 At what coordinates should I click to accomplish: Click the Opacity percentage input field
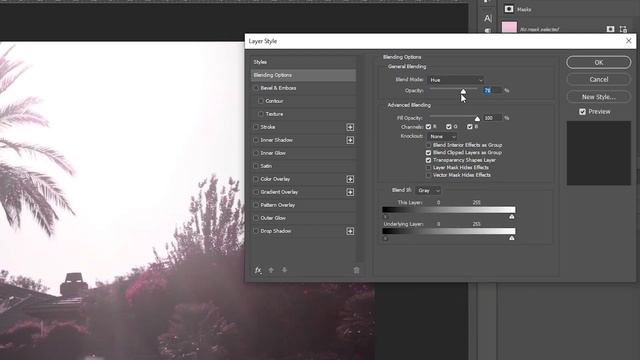coord(492,90)
